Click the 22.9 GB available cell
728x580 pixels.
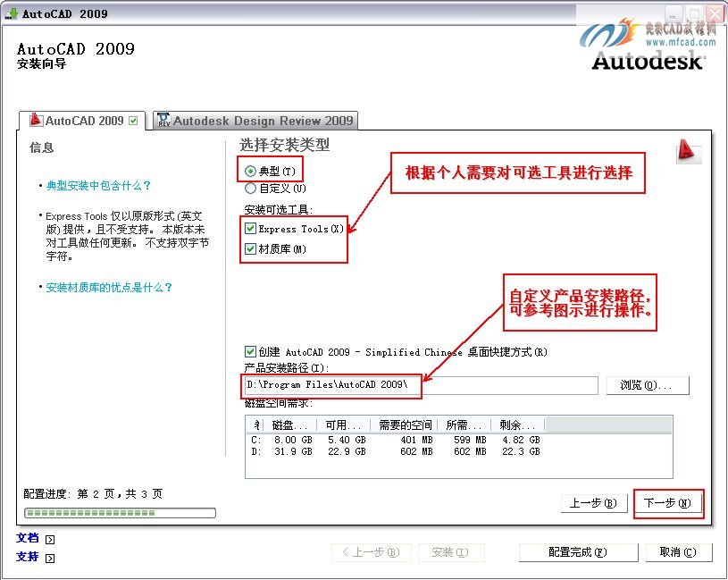point(347,451)
